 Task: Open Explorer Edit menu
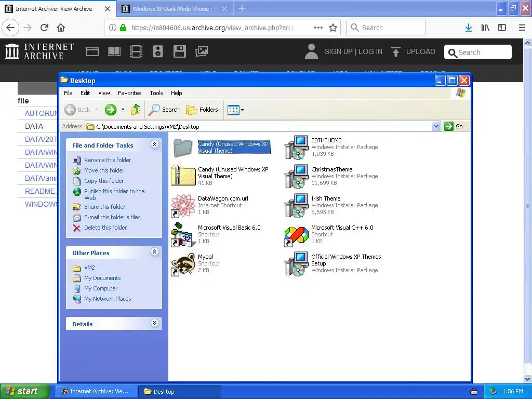point(85,93)
